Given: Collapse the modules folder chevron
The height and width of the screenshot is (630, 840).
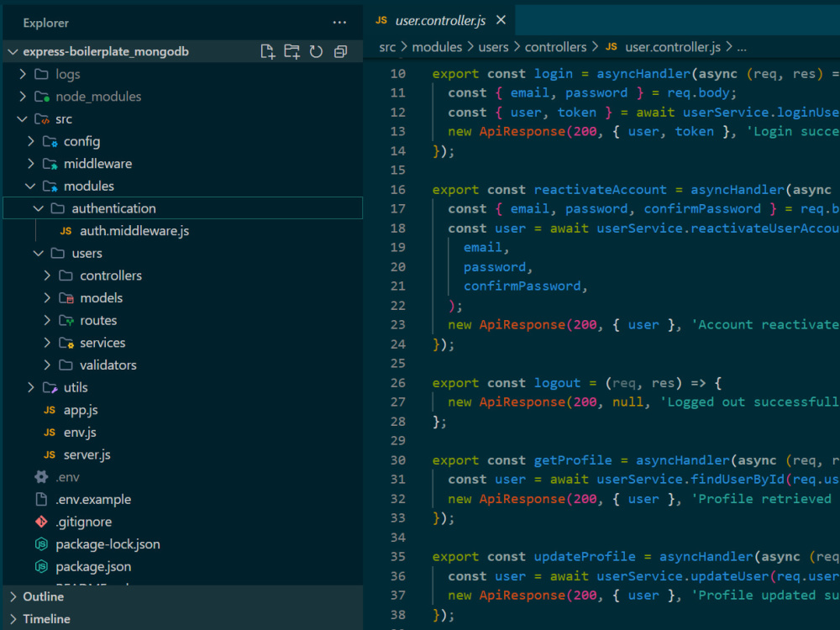Looking at the screenshot, I should pos(30,186).
